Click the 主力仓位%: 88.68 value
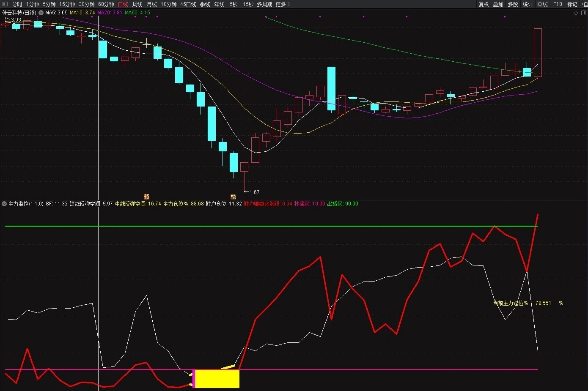Image resolution: width=588 pixels, height=391 pixels. [x=184, y=204]
